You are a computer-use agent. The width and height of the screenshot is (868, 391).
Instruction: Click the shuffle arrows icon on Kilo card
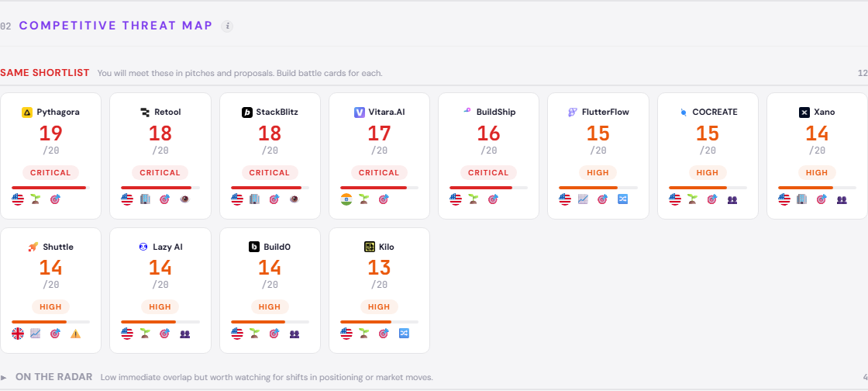404,334
